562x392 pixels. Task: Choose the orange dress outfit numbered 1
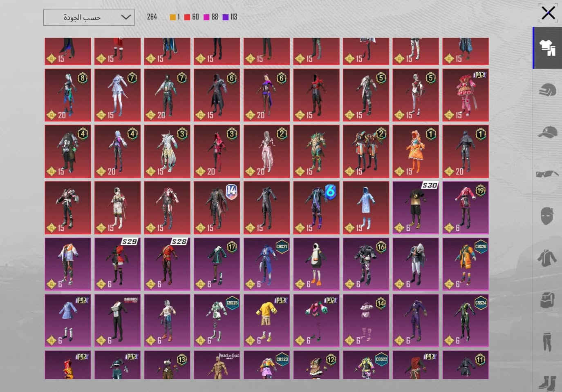[x=416, y=151]
